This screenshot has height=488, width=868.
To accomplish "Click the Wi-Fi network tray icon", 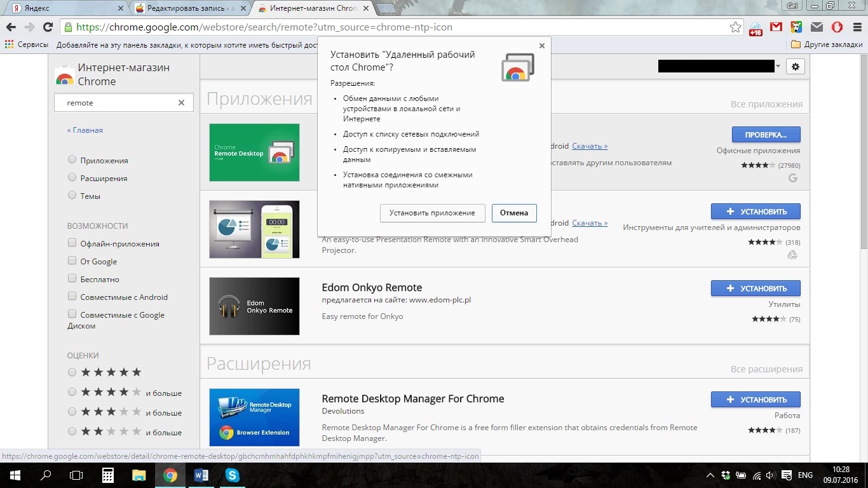I will 756,475.
